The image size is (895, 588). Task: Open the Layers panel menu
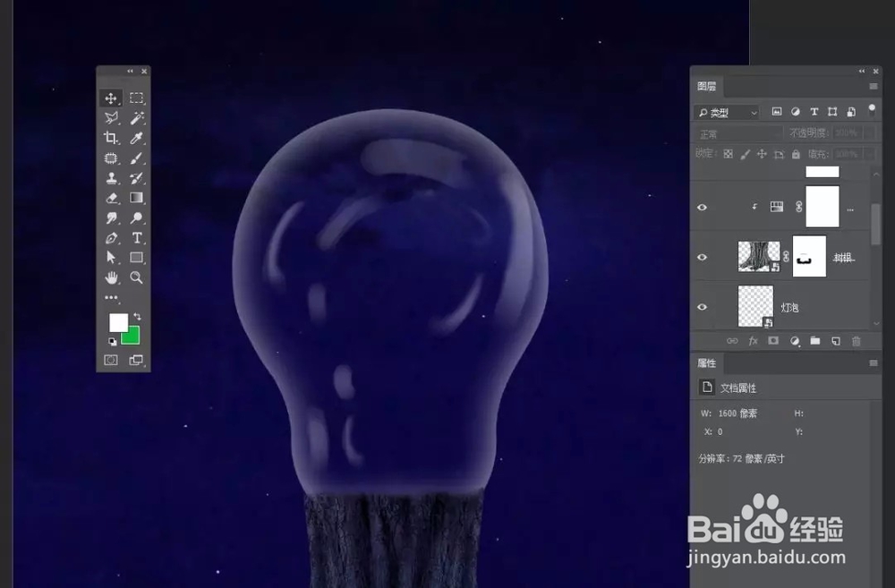pos(873,86)
